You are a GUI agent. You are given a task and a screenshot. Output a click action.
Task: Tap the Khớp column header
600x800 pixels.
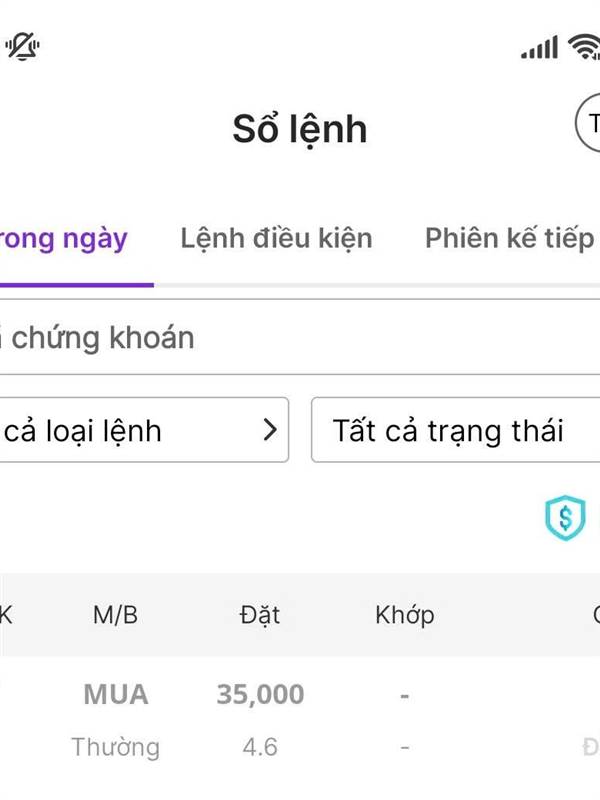click(405, 615)
